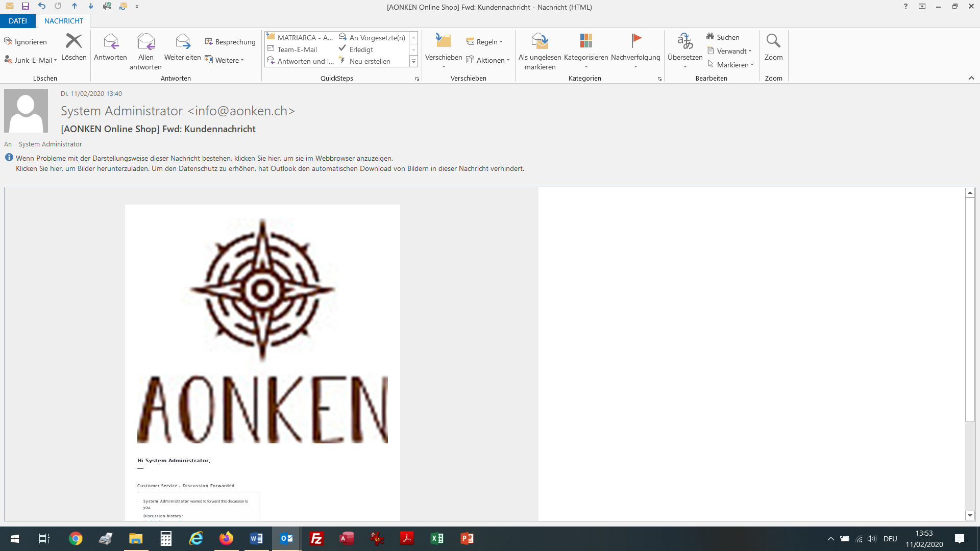Image resolution: width=980 pixels, height=551 pixels.
Task: Click the message scrollbar down arrow
Action: [970, 515]
